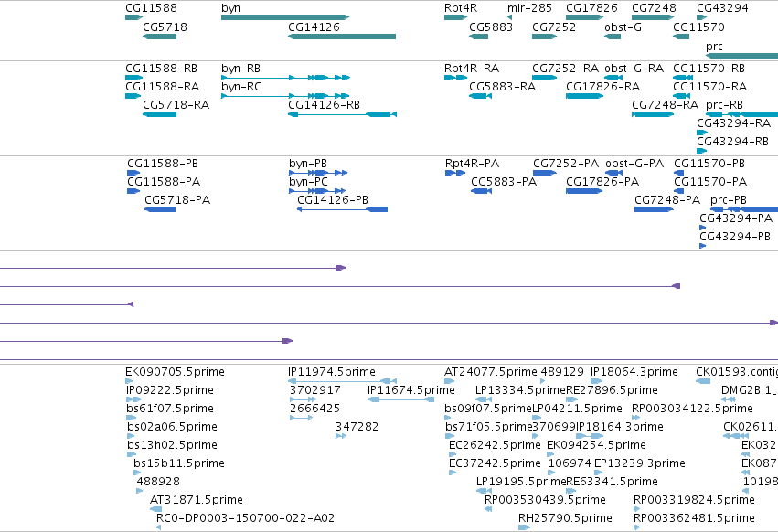
Task: Select the byn gene feature label
Action: point(230,8)
